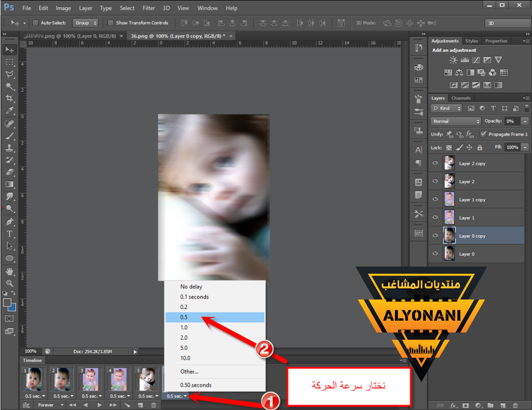Enable Show Transform Controls checkbox
532x410 pixels.
[111, 23]
